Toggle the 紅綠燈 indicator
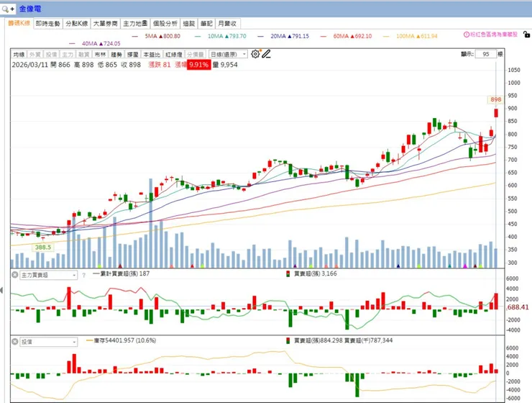Viewport: 532px width, 403px height. (173, 54)
